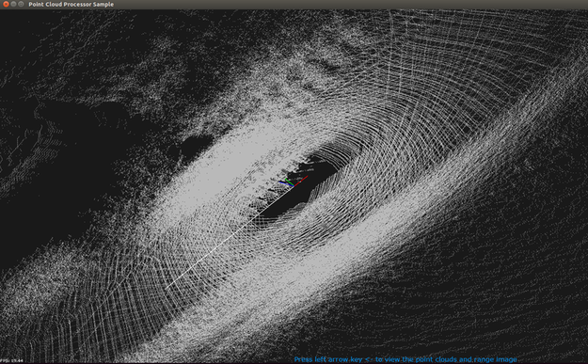
Task: Select the green Y-axis line of the gizmo
Action: [289, 182]
